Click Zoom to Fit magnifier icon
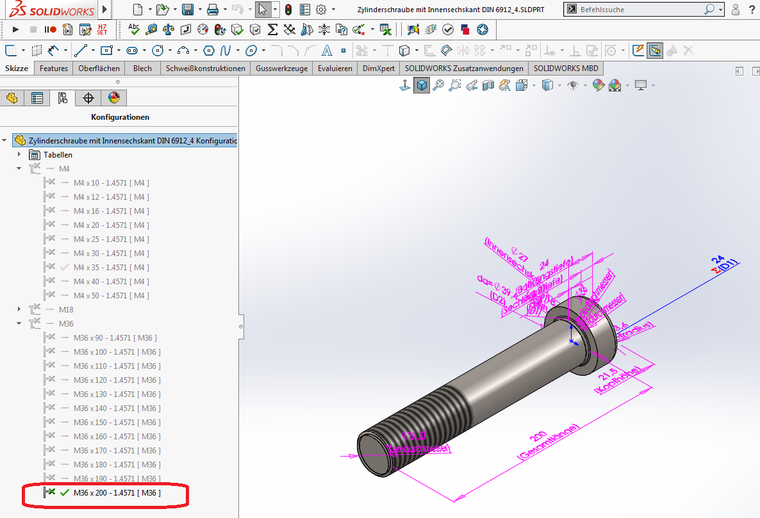This screenshot has height=518, width=760. 438,86
